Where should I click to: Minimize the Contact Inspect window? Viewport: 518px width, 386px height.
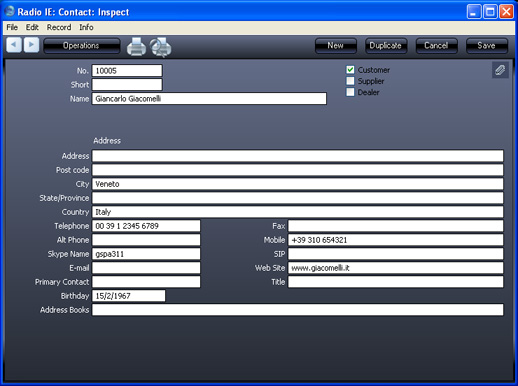point(474,12)
